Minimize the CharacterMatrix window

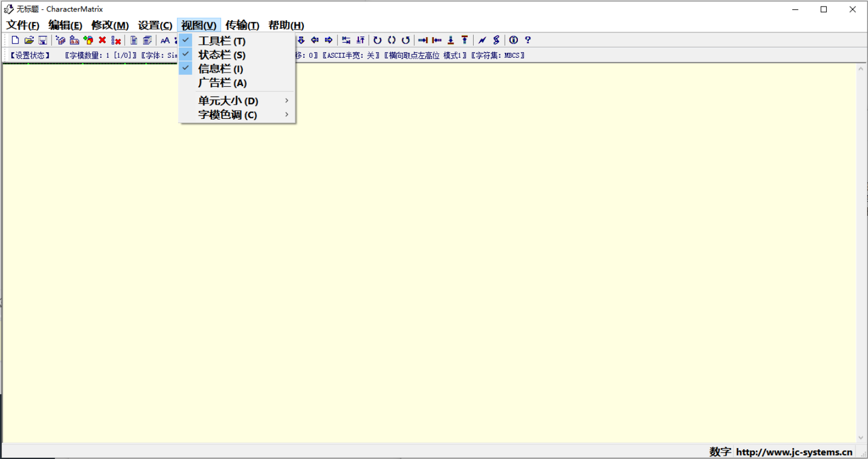click(796, 9)
